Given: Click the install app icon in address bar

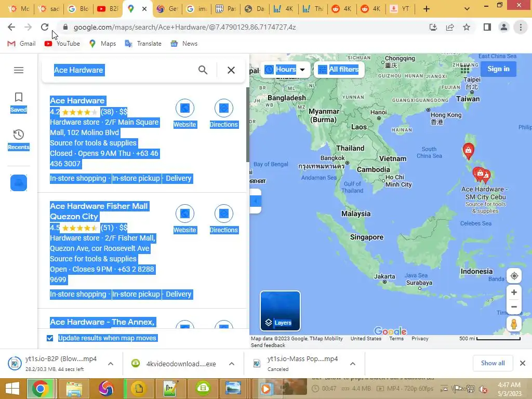Looking at the screenshot, I should click(433, 27).
